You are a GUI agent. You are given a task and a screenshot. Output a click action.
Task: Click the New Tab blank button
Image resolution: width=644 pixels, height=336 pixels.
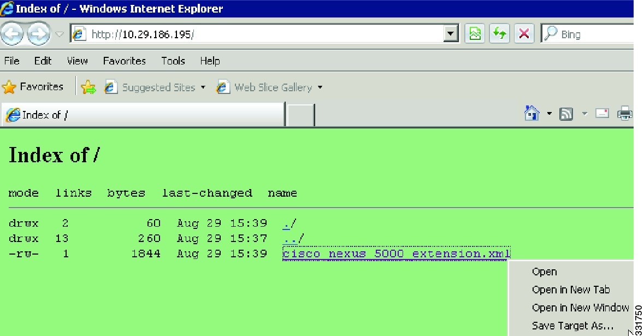(x=300, y=115)
